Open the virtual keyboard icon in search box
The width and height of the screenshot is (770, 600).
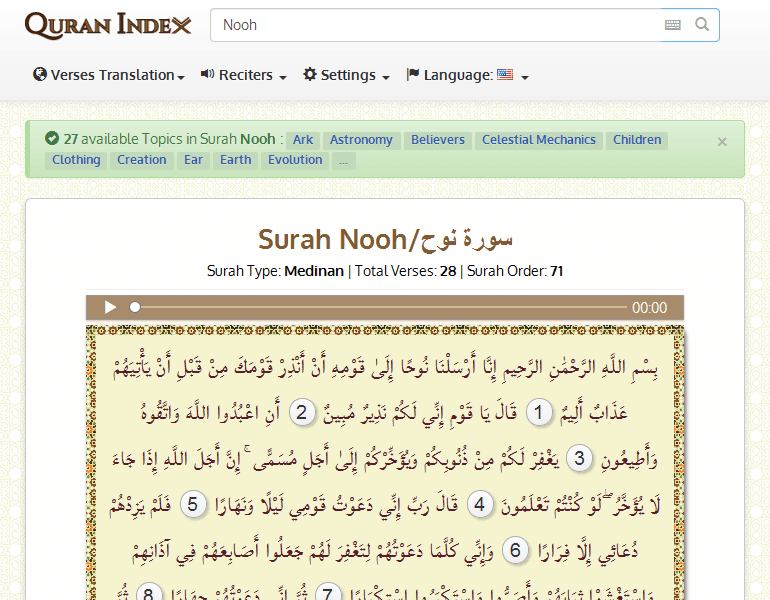(x=673, y=25)
